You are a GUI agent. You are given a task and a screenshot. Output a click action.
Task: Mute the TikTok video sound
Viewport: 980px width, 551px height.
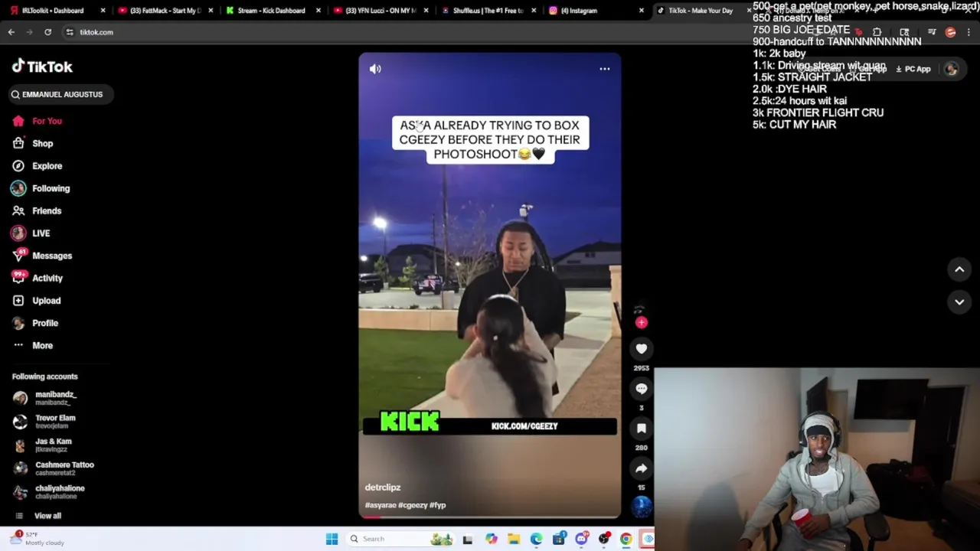[375, 69]
